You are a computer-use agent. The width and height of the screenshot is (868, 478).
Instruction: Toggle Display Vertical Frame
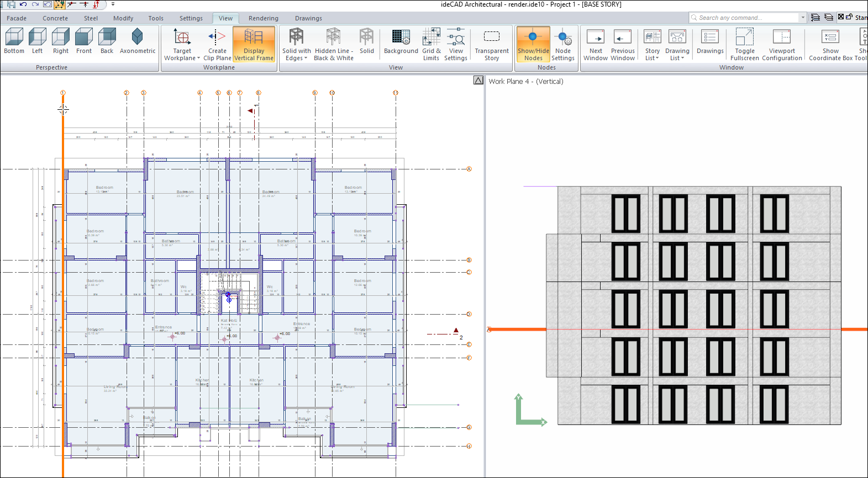254,44
